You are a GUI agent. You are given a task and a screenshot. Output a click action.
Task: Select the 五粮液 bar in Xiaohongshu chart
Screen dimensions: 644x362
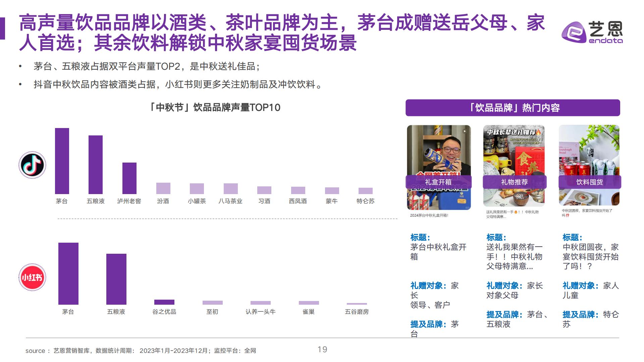pos(116,279)
